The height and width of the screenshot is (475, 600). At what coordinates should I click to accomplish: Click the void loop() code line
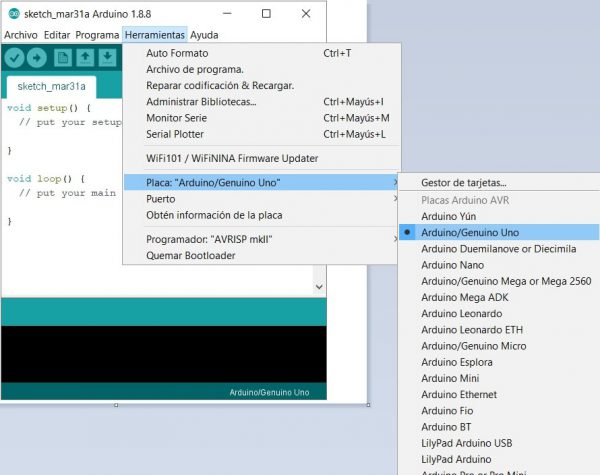[46, 179]
